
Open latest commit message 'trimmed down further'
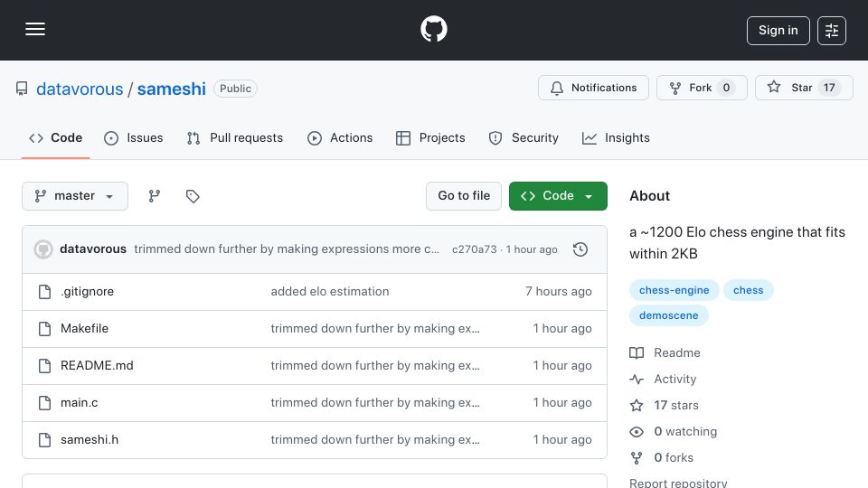pos(287,249)
